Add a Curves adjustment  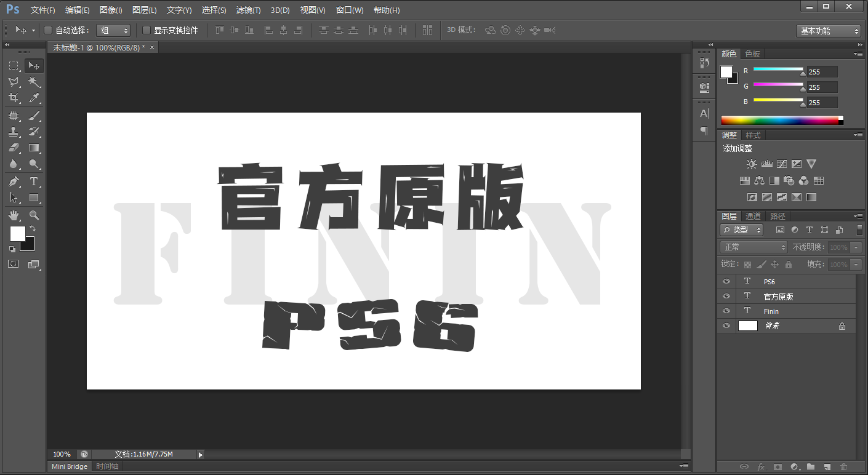point(782,164)
